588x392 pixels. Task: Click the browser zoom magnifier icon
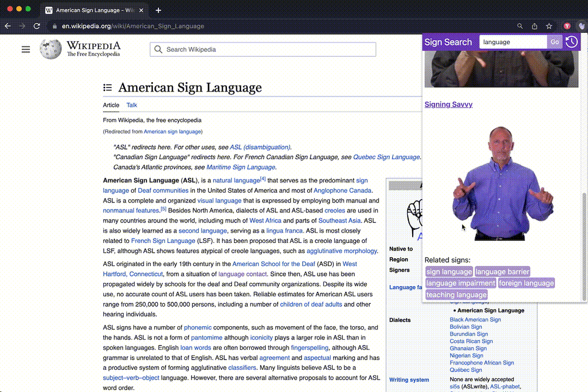point(520,26)
